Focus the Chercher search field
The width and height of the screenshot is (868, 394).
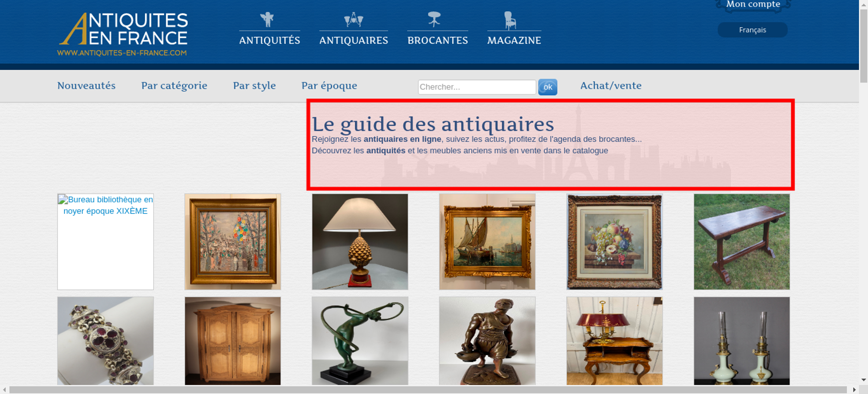click(477, 87)
